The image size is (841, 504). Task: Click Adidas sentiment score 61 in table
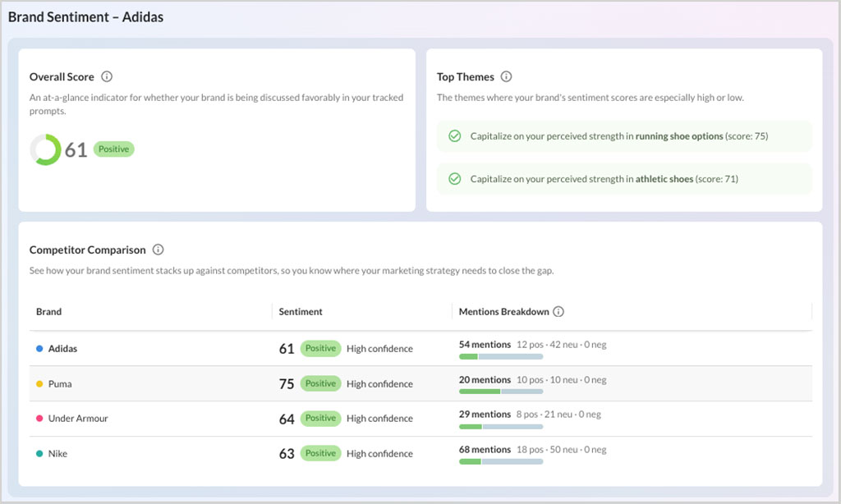pos(287,349)
